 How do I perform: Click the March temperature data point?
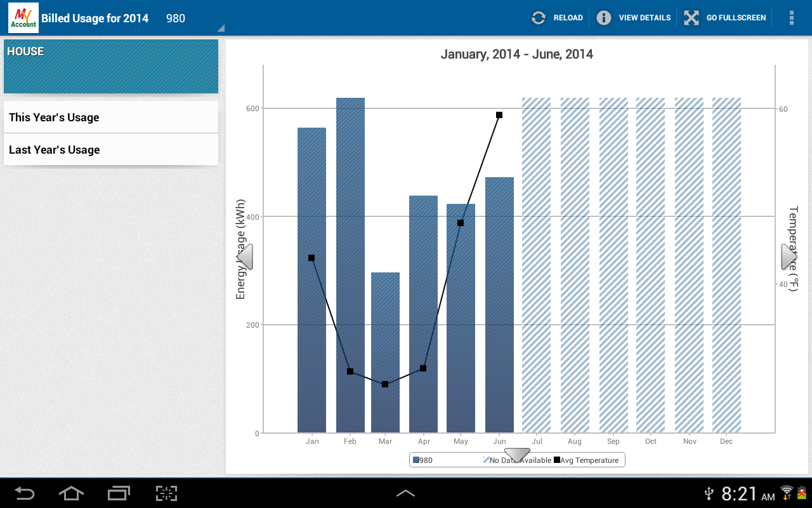tap(385, 384)
